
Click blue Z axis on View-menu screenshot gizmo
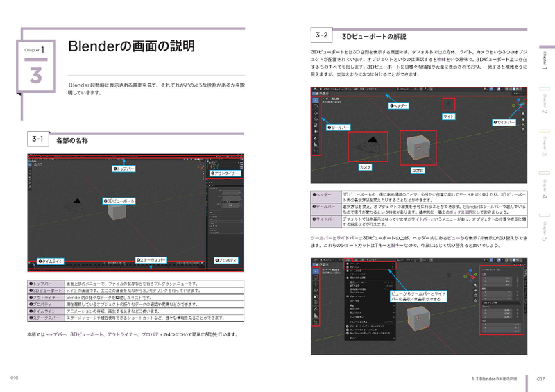tap(470, 271)
